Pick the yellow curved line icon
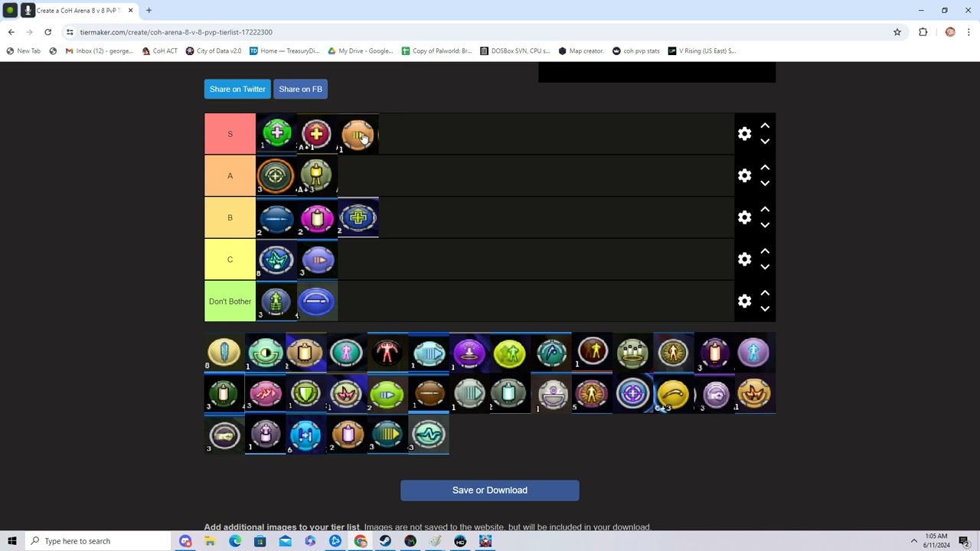 coord(673,393)
